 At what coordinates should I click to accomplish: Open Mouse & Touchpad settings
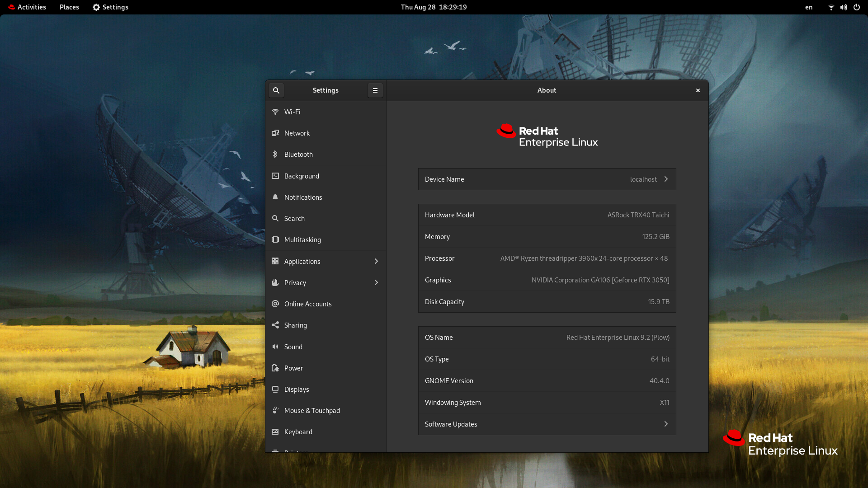(312, 411)
